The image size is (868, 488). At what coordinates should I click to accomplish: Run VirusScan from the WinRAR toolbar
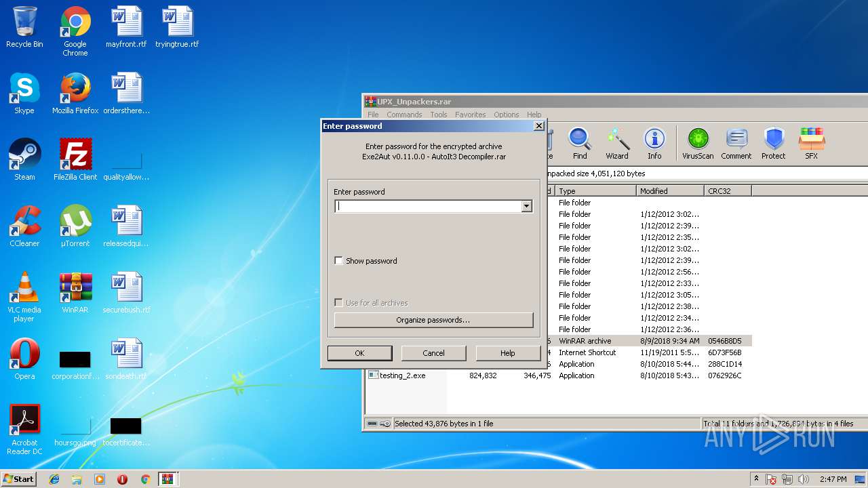(x=698, y=144)
